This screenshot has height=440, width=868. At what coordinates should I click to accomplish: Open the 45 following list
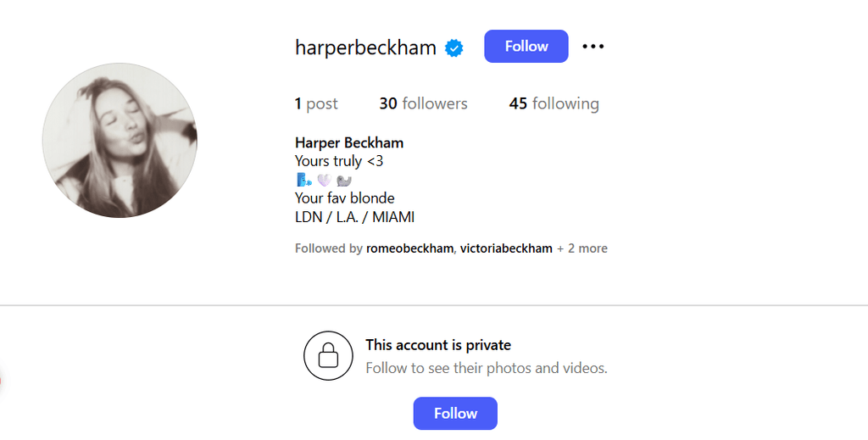pyautogui.click(x=554, y=103)
